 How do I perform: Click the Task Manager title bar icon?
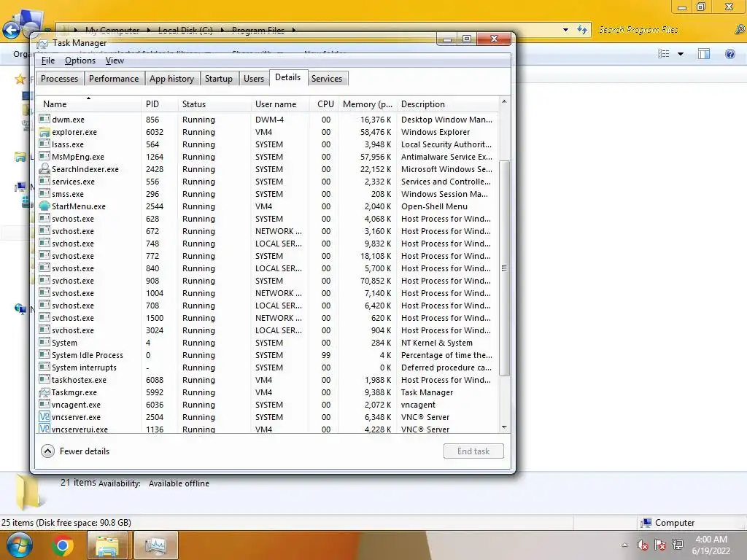point(43,43)
